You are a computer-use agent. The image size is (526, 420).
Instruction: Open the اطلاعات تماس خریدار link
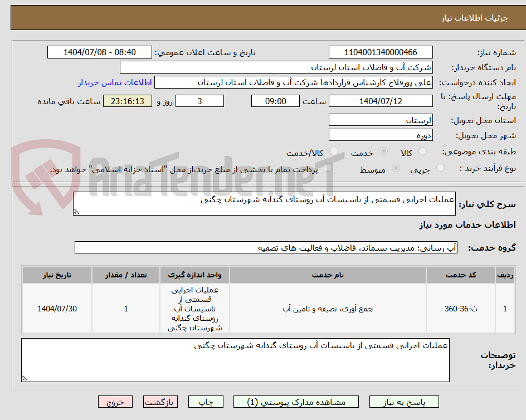[115, 82]
